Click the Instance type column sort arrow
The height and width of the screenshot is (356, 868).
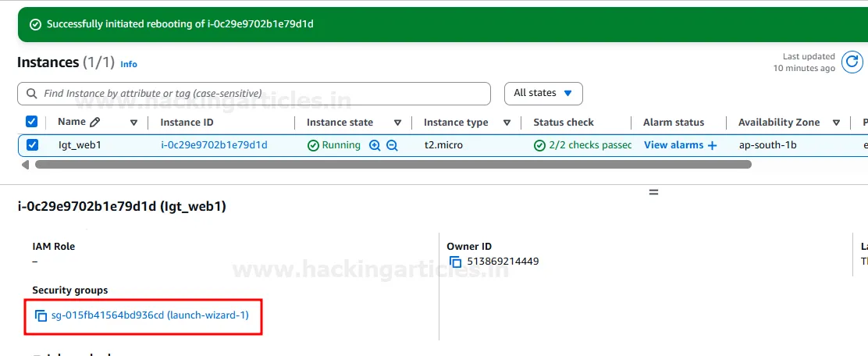click(507, 123)
